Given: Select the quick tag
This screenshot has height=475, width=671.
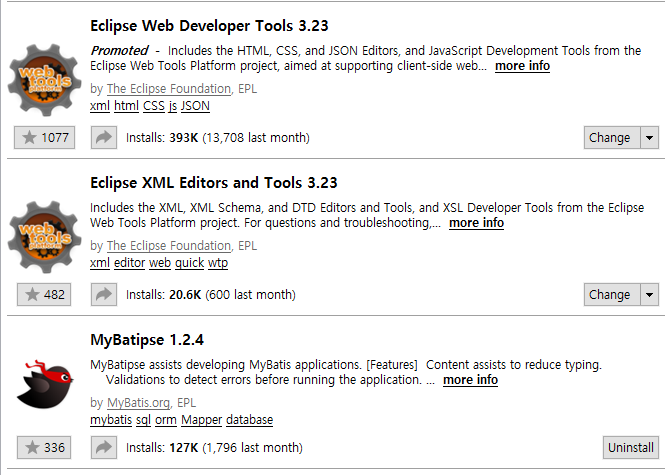Looking at the screenshot, I should tap(190, 263).
